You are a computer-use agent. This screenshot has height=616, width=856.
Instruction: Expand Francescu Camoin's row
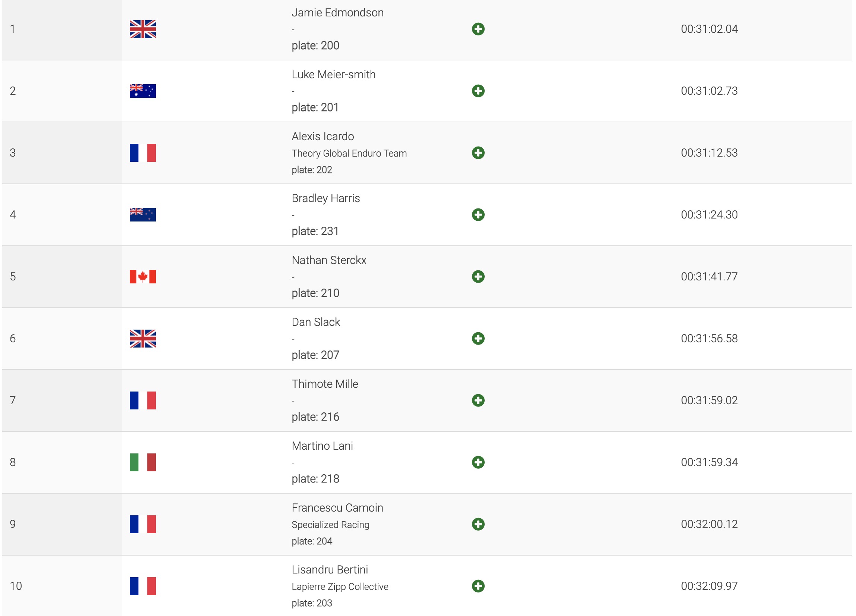pyautogui.click(x=478, y=524)
